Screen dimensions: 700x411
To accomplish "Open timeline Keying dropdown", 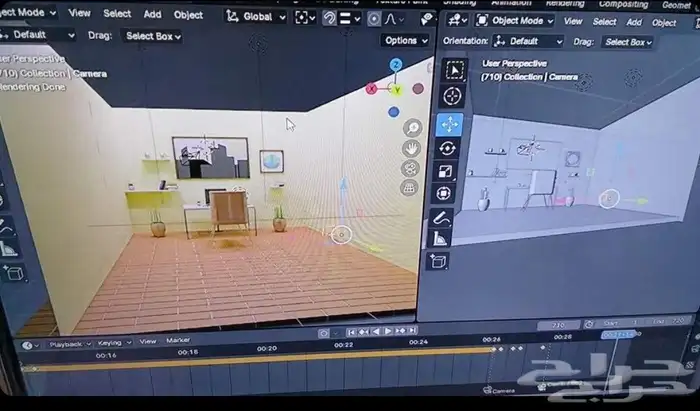I will tap(114, 343).
